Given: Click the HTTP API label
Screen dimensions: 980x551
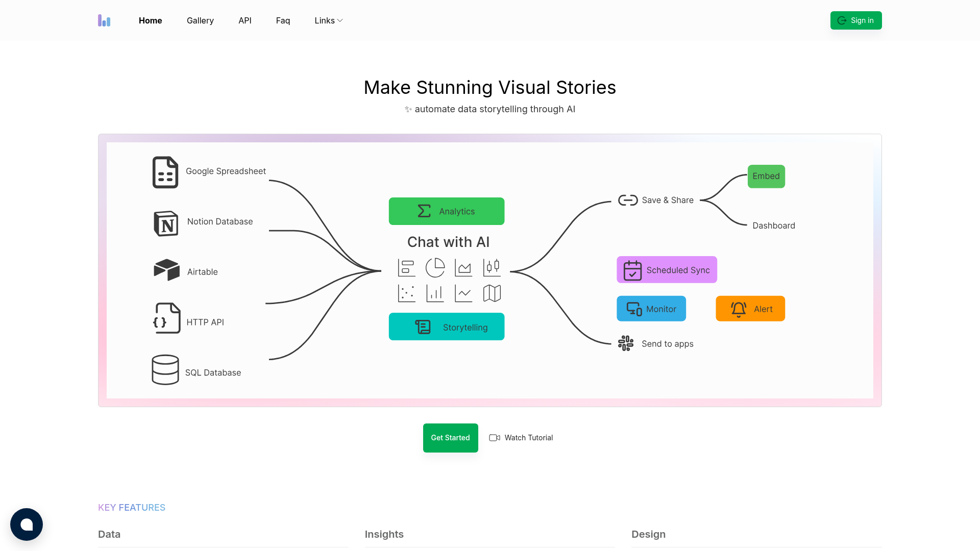Looking at the screenshot, I should [205, 322].
